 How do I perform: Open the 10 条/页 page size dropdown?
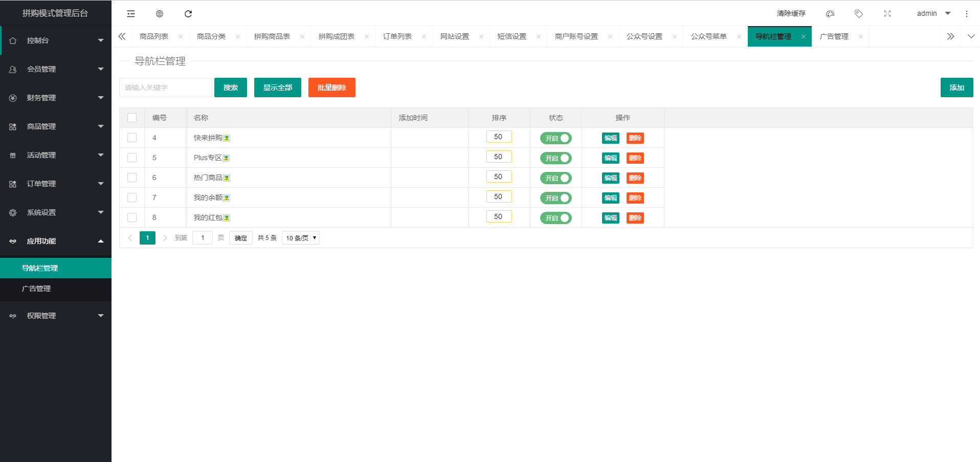pyautogui.click(x=301, y=238)
